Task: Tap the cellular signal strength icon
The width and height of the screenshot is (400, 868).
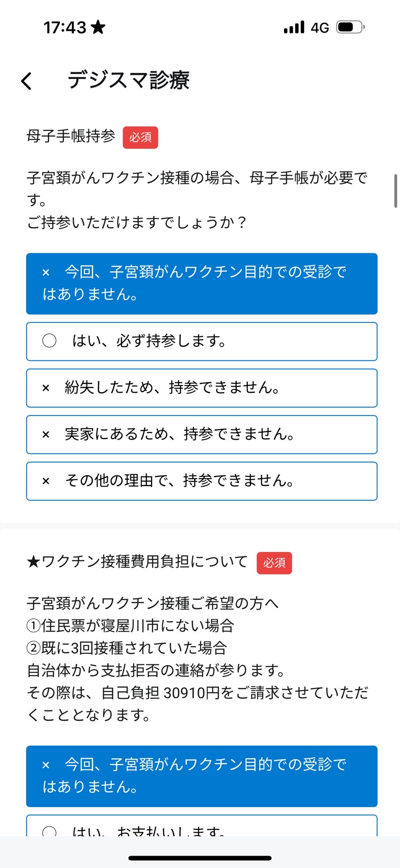Action: pos(294,27)
